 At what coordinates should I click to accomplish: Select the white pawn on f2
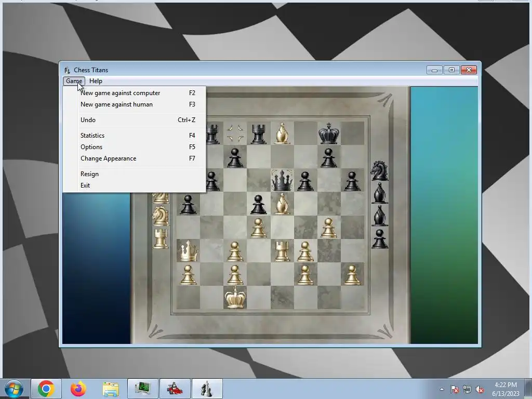click(x=305, y=274)
